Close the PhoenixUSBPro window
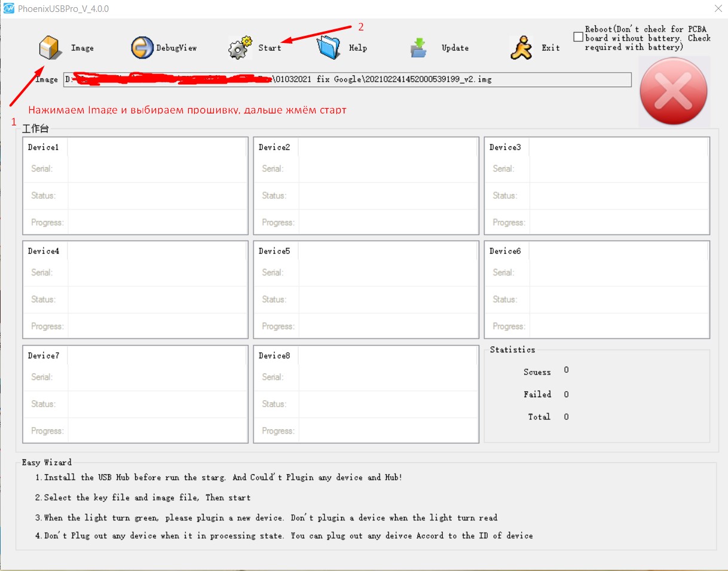The height and width of the screenshot is (571, 728). tap(718, 9)
